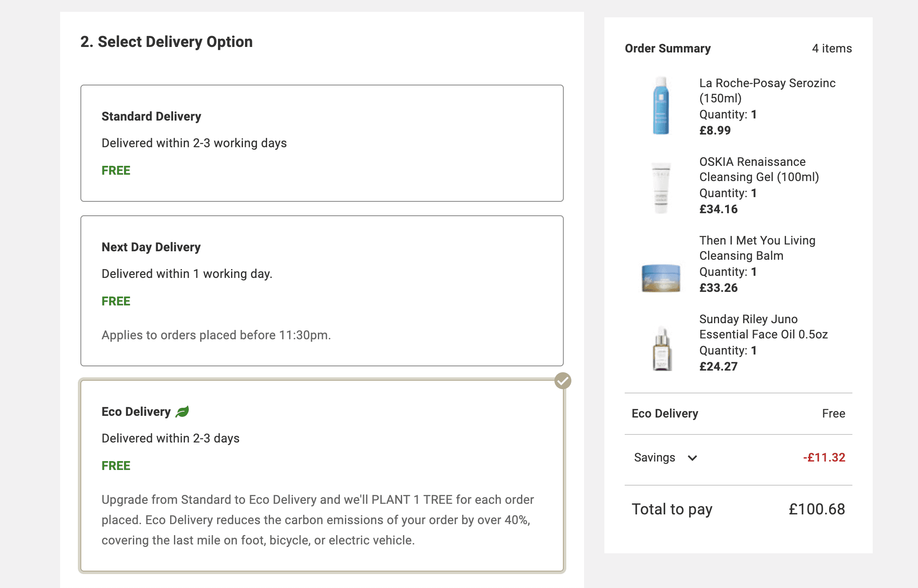918x588 pixels.
Task: Click the Then I Met You product name
Action: click(757, 248)
